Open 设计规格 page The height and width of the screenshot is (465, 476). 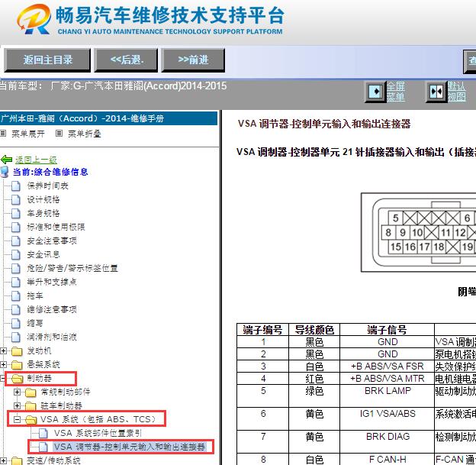(x=43, y=199)
